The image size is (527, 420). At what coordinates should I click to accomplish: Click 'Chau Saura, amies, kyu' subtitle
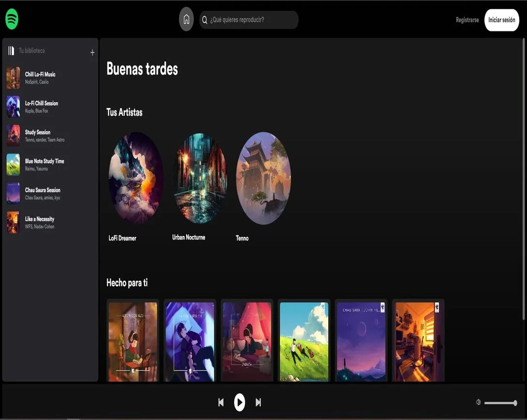coord(42,198)
